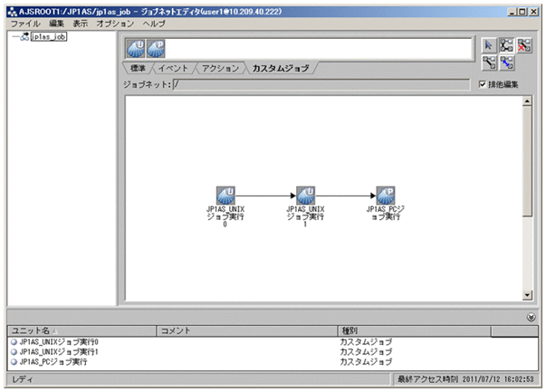
Task: Sort by ユニット名 column header
Action: click(x=82, y=330)
